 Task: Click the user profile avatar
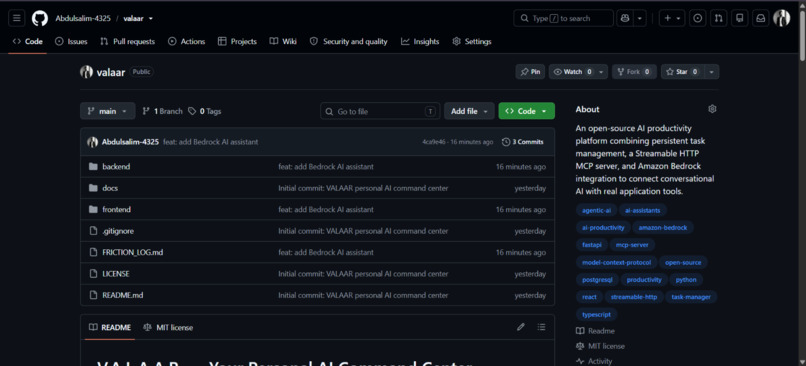(x=781, y=19)
